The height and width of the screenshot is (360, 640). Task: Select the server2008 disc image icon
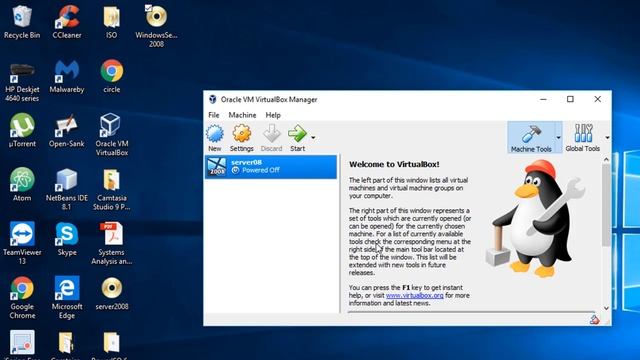pos(111,293)
